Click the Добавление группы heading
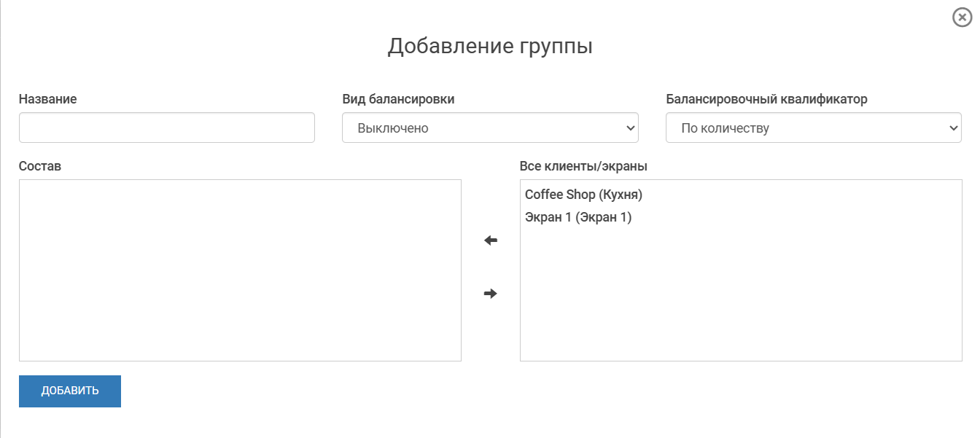 point(490,46)
